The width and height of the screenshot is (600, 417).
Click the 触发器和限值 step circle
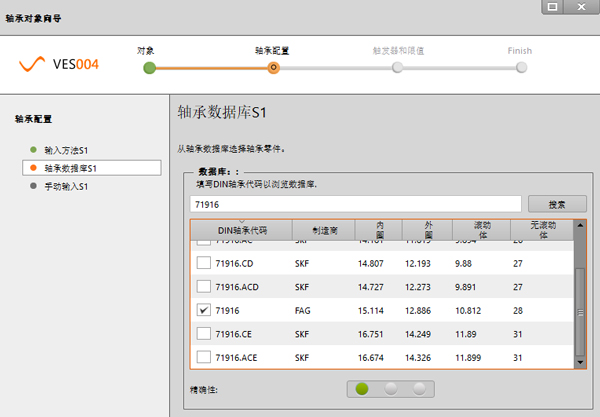click(x=398, y=67)
